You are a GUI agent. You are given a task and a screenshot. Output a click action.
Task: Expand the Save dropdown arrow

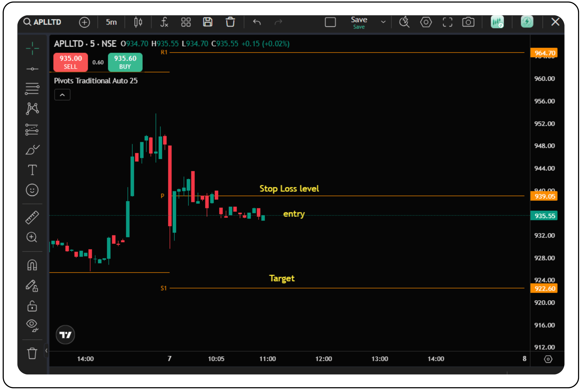383,22
